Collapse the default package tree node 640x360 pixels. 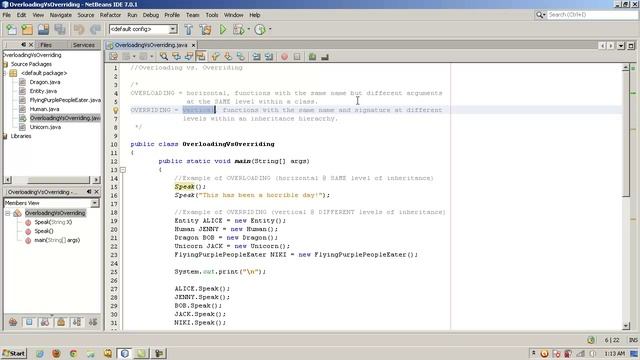[4, 73]
